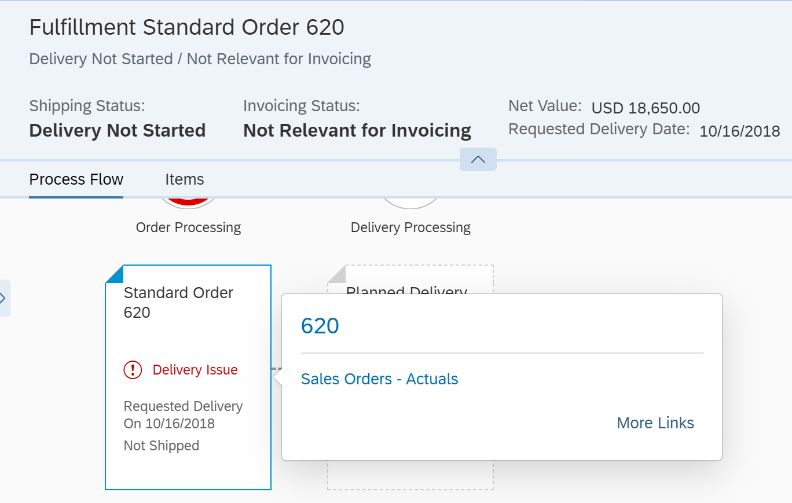Click the Delivery Issue status text
Screen dimensions: 792x503
coord(195,370)
